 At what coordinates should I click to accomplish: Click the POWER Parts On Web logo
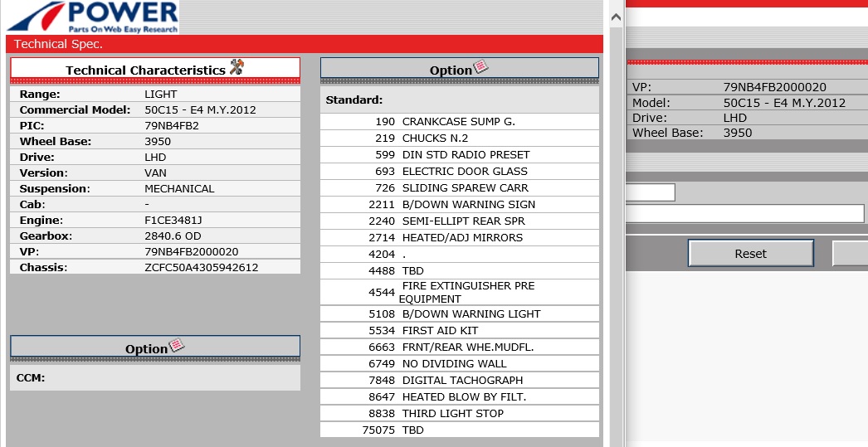pos(93,17)
